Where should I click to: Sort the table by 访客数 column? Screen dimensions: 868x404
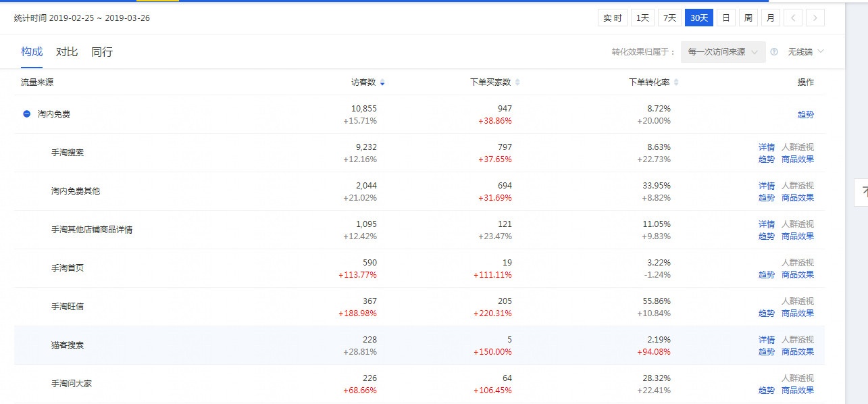click(x=383, y=82)
